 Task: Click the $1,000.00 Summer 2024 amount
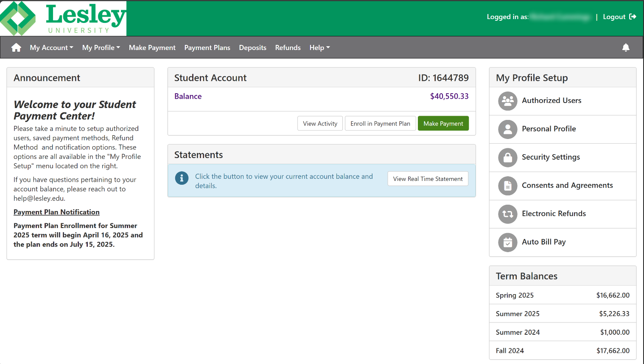pyautogui.click(x=615, y=332)
